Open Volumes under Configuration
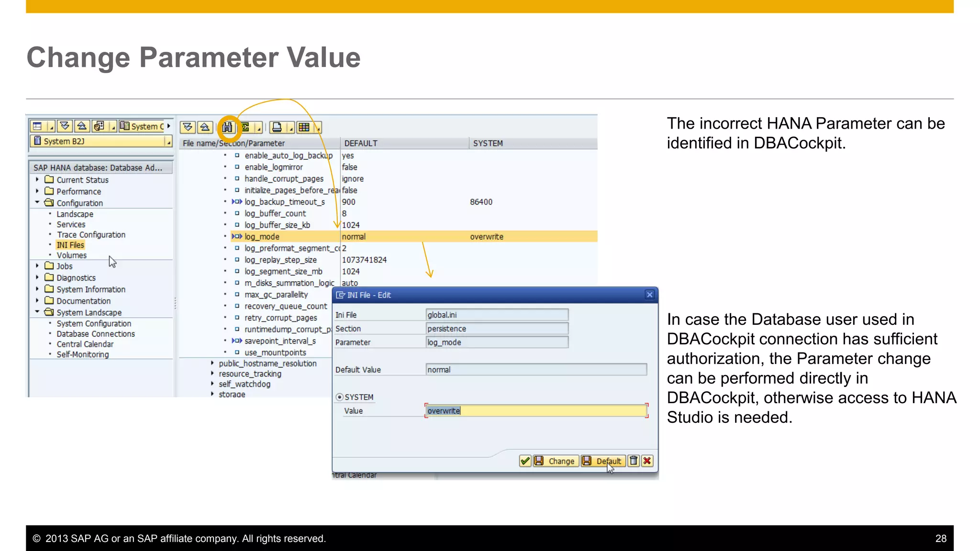The width and height of the screenshot is (980, 551). pos(72,255)
